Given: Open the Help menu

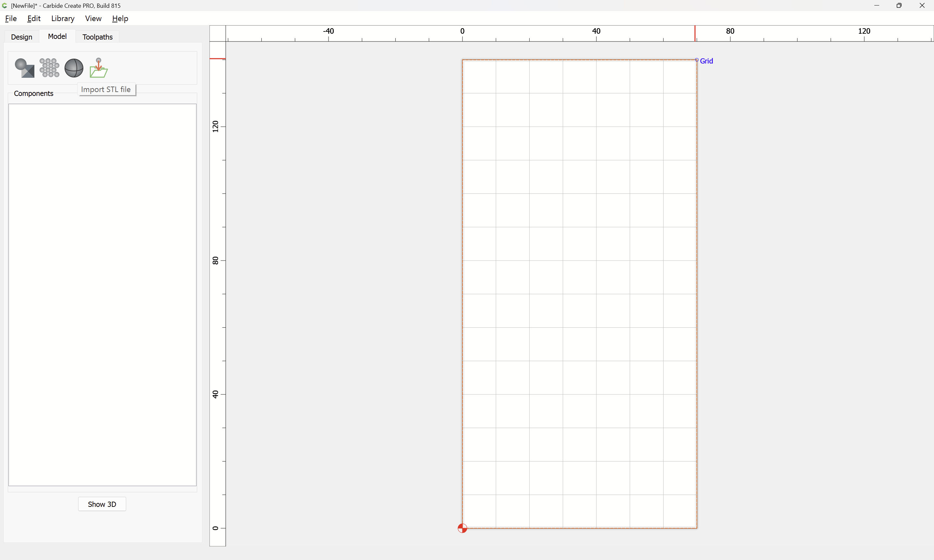Looking at the screenshot, I should (x=120, y=18).
